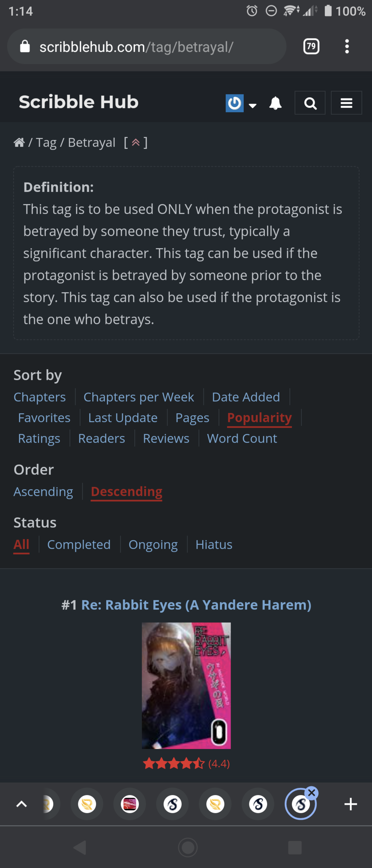Filter status by Ongoing
This screenshot has width=372, height=868.
(x=153, y=545)
